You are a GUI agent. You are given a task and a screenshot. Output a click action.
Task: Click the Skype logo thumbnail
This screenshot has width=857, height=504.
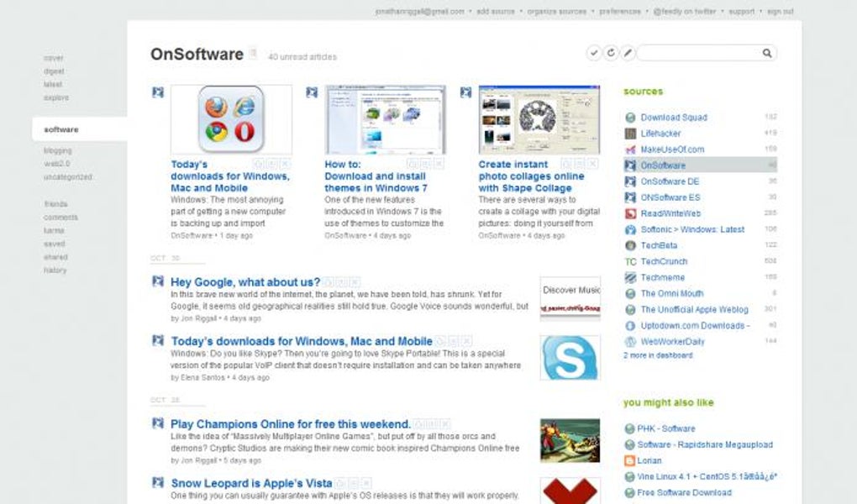coord(570,358)
